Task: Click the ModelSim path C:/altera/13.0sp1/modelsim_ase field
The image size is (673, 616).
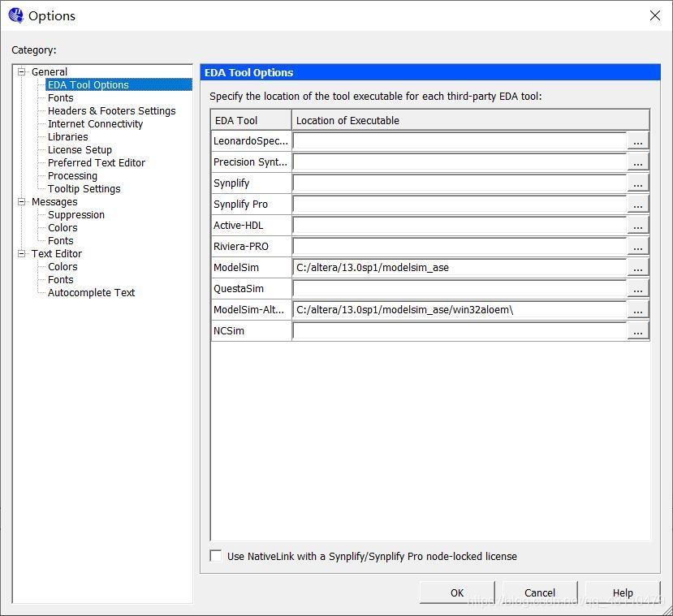Action: (x=459, y=267)
